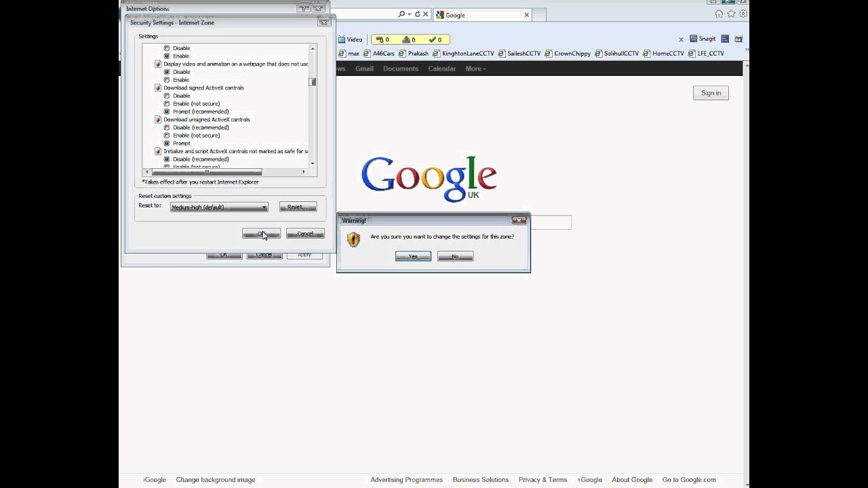868x488 pixels.
Task: Click the address bar stop icon
Action: coord(425,14)
